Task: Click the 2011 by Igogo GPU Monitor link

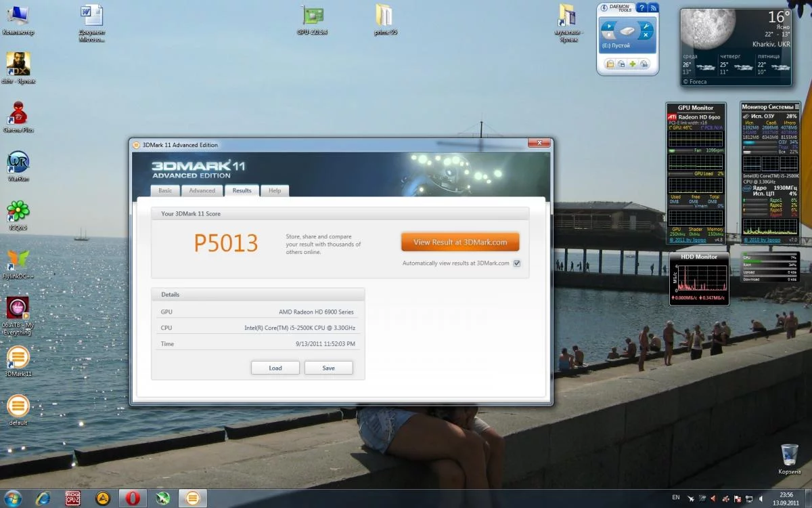Action: pos(686,240)
